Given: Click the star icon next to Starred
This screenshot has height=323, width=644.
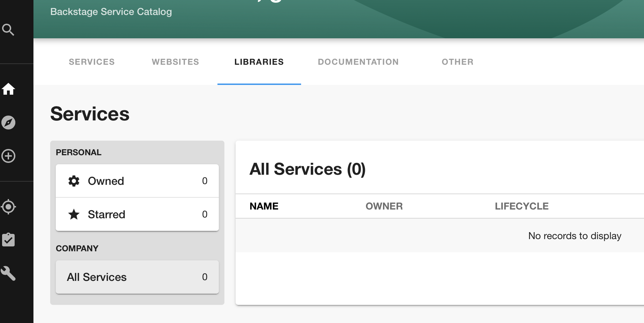Looking at the screenshot, I should pos(74,214).
